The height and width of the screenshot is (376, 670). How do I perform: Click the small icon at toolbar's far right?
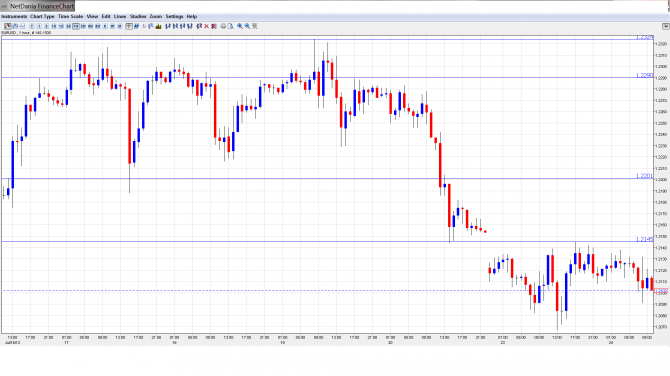point(665,26)
